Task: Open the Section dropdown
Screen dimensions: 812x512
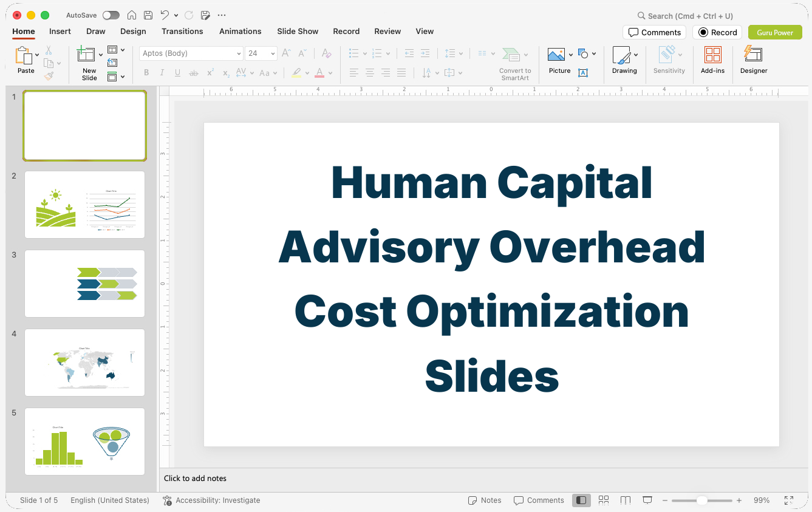Action: [116, 77]
